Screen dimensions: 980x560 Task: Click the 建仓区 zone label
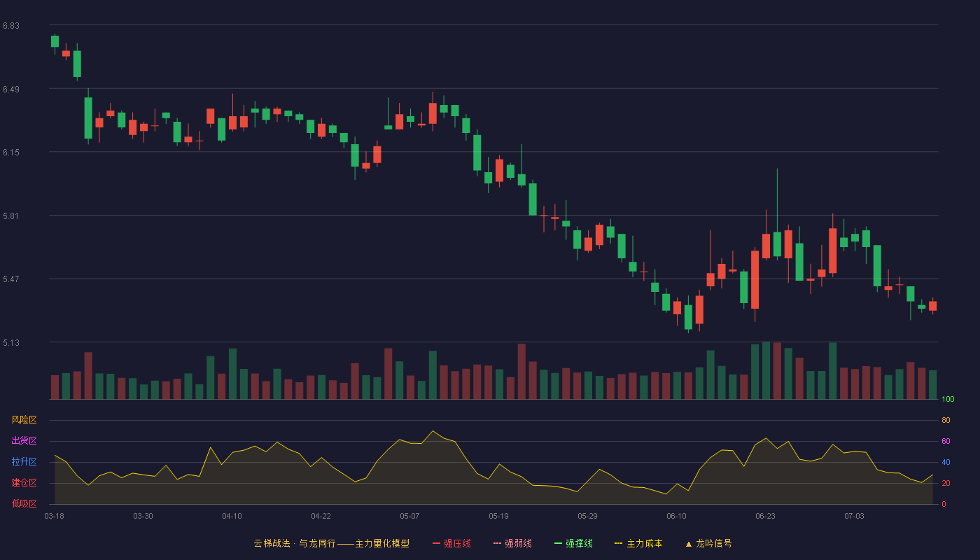tap(24, 483)
